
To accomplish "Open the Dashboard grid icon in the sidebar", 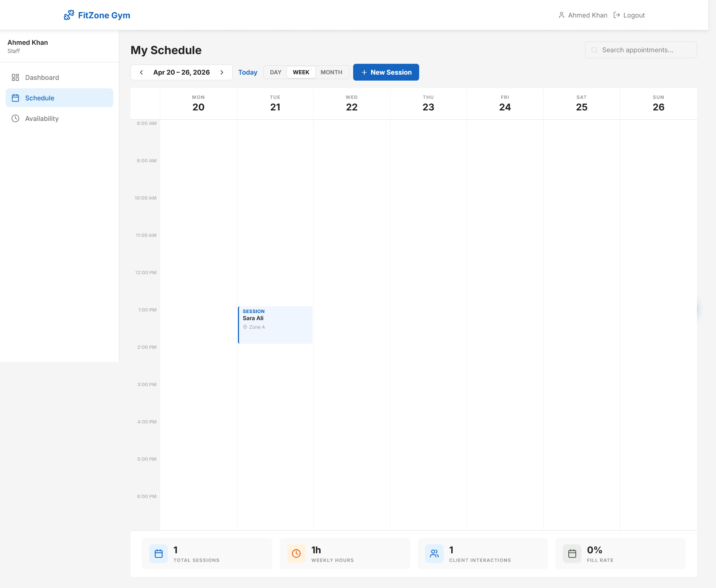I will tap(15, 77).
